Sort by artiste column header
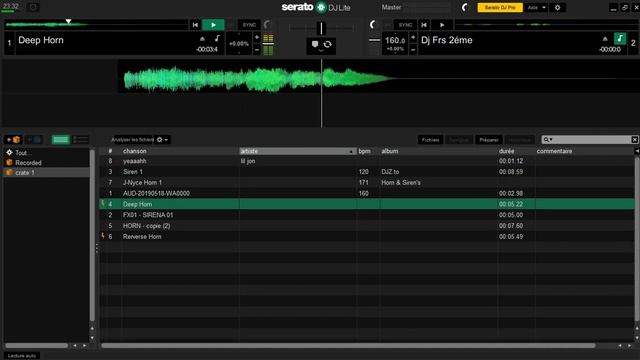 [297, 151]
